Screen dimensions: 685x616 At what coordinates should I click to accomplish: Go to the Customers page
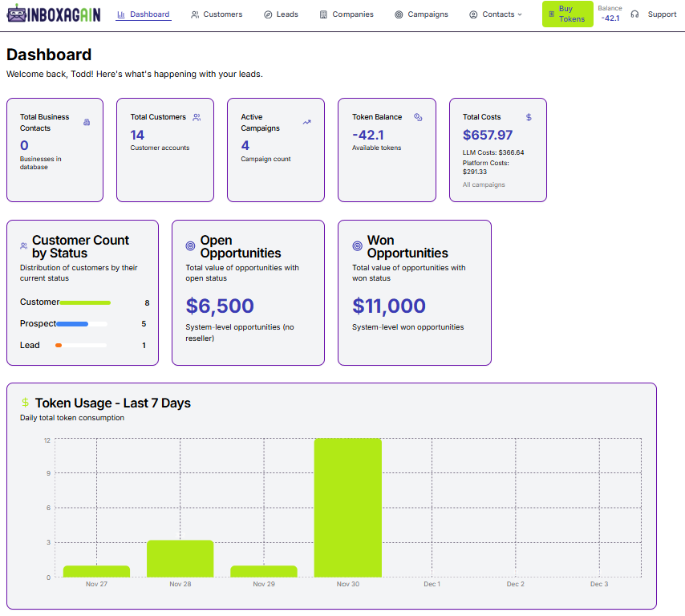pyautogui.click(x=217, y=14)
